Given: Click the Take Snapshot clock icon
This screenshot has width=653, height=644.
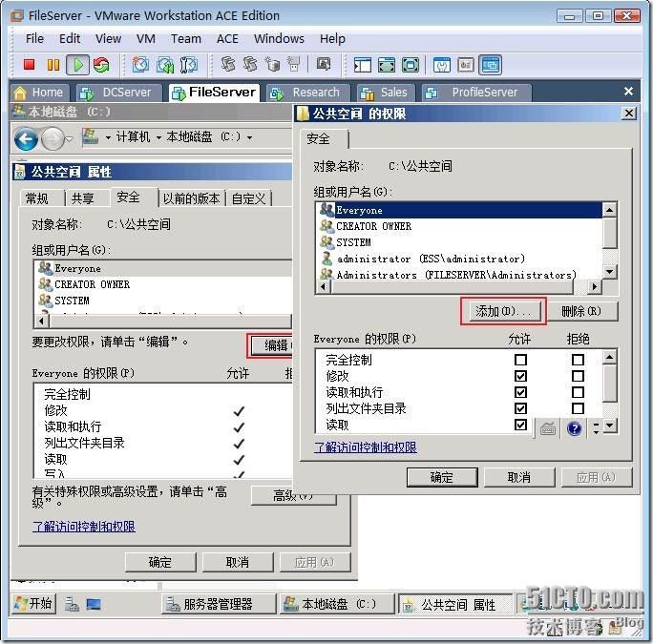Looking at the screenshot, I should point(140,65).
